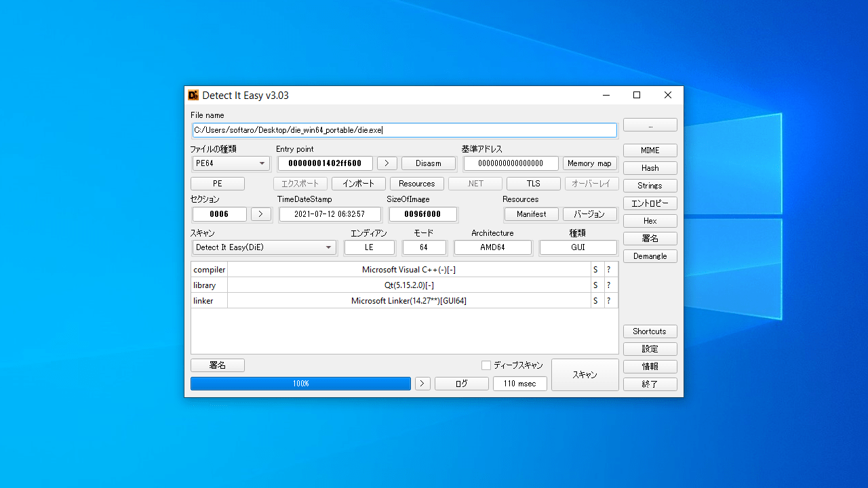Enable the ディープスキャン checkbox
This screenshot has height=488, width=868.
tap(486, 365)
